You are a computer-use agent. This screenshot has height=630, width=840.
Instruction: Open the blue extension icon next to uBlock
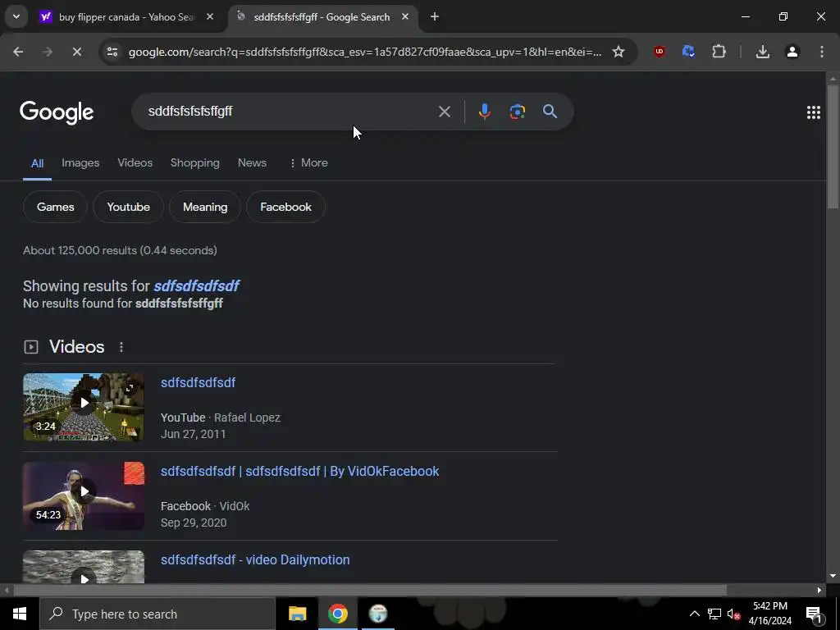(688, 52)
